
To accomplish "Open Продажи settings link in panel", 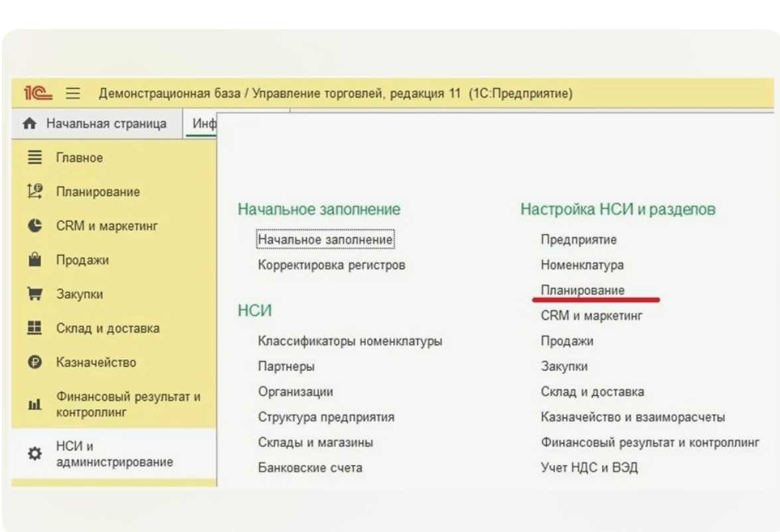I will [567, 341].
